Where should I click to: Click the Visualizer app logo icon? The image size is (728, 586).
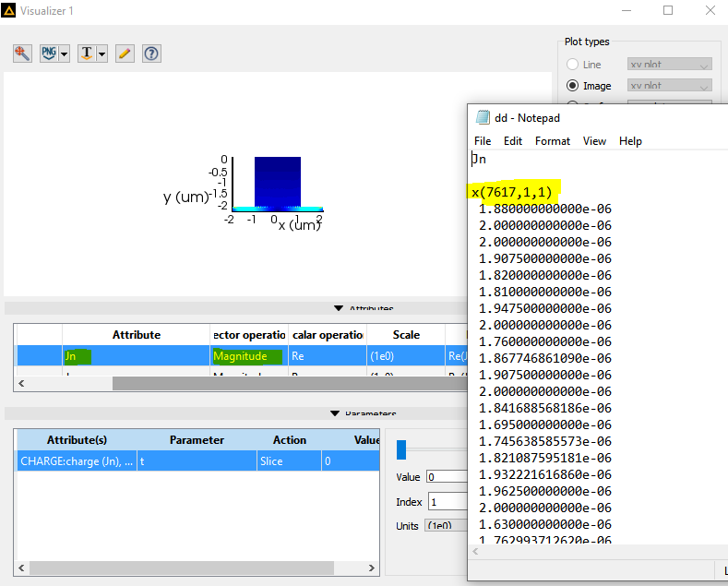pos(8,10)
